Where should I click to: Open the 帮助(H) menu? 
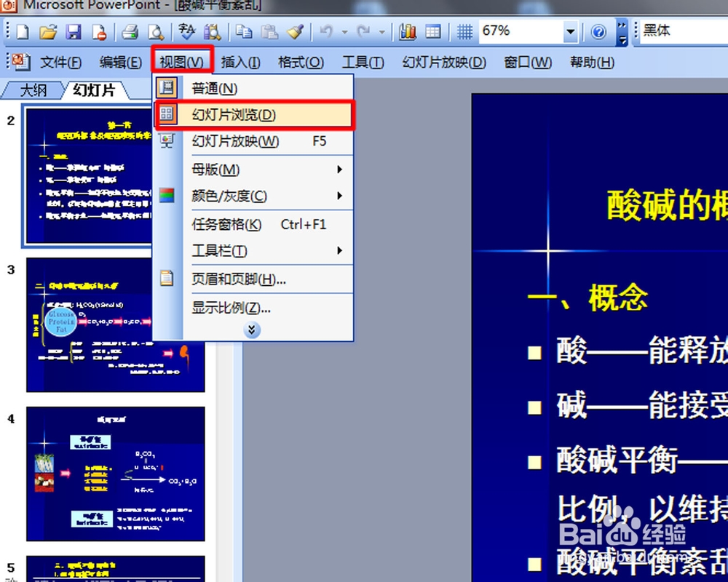pyautogui.click(x=592, y=62)
